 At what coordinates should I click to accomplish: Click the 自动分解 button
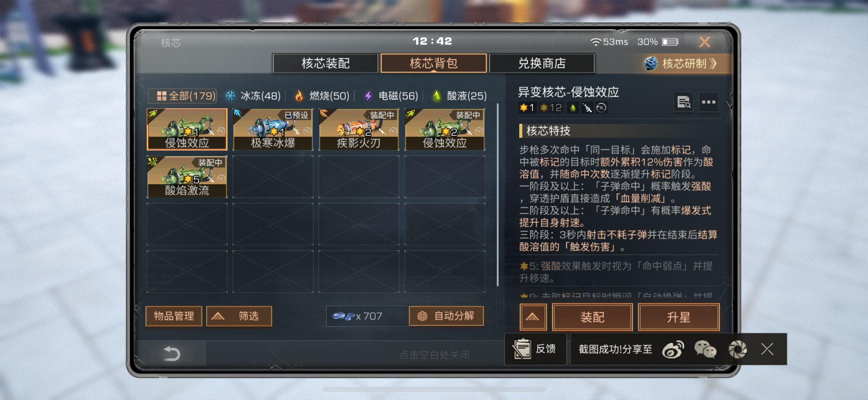(446, 316)
